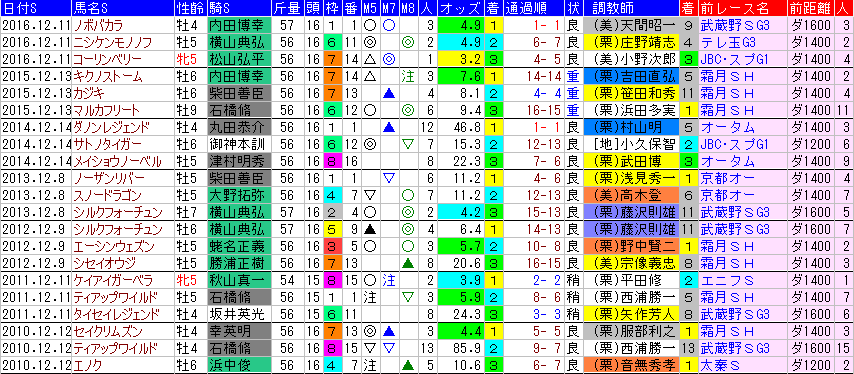This screenshot has width=854, height=374.
Task: Click the 前距離 column header
Action: tap(810, 8)
